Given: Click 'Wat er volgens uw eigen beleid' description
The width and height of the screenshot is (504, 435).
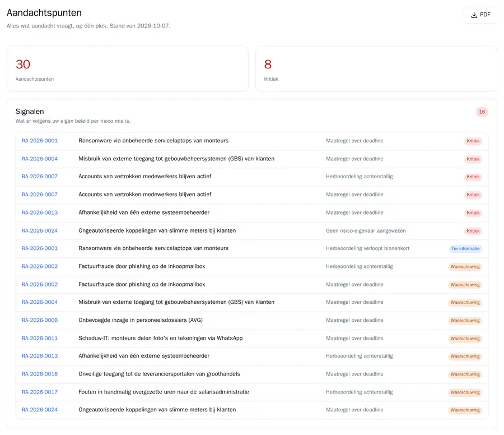Looking at the screenshot, I should 73,121.
